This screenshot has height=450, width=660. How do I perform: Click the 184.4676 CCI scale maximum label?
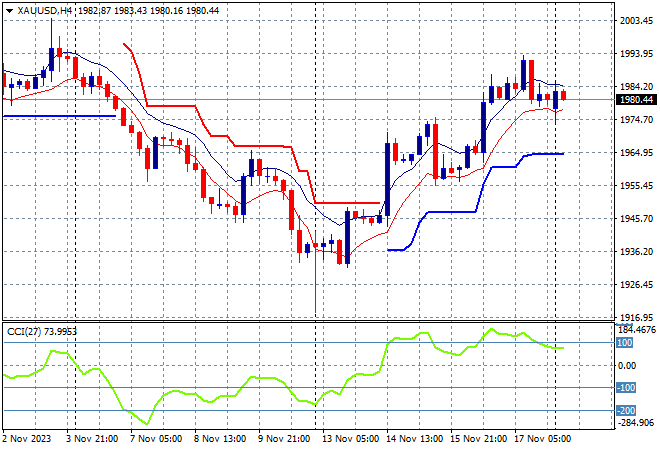pos(637,329)
